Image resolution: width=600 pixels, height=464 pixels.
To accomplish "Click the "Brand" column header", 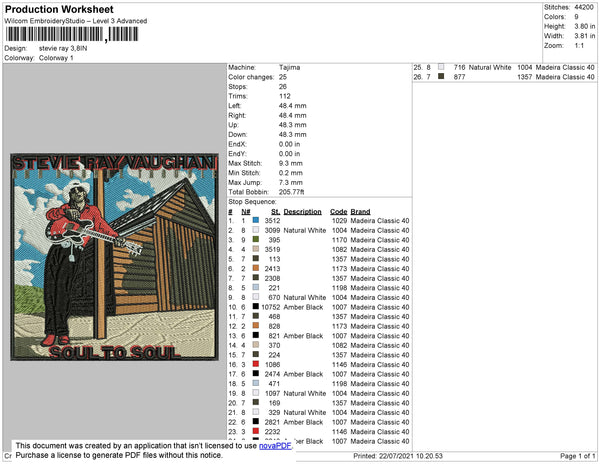I will (360, 212).
